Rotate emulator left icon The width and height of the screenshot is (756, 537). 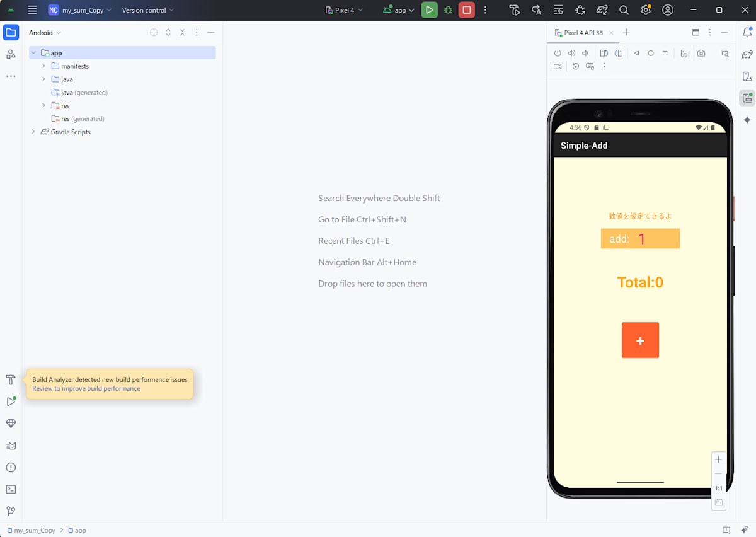click(x=604, y=54)
